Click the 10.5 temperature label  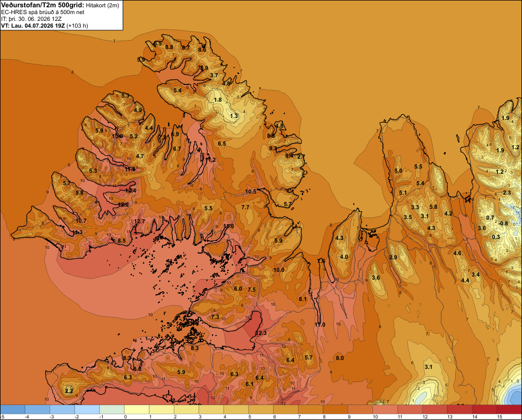251,191
